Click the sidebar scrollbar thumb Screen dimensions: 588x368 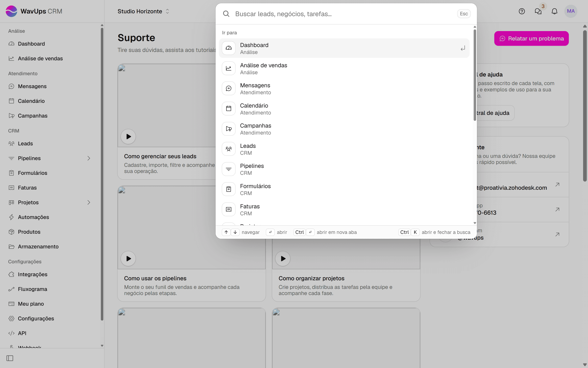tap(102, 174)
